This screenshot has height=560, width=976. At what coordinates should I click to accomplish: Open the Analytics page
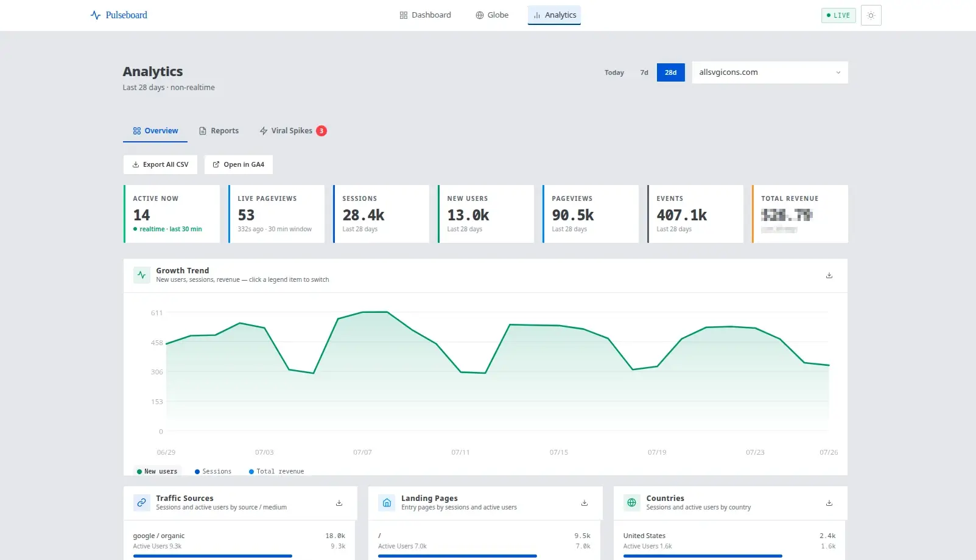(554, 15)
